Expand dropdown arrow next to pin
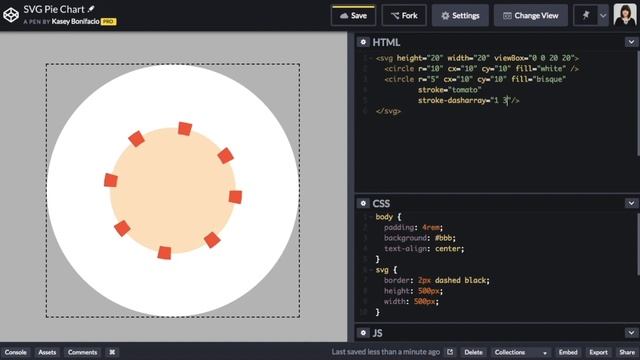 click(x=603, y=16)
